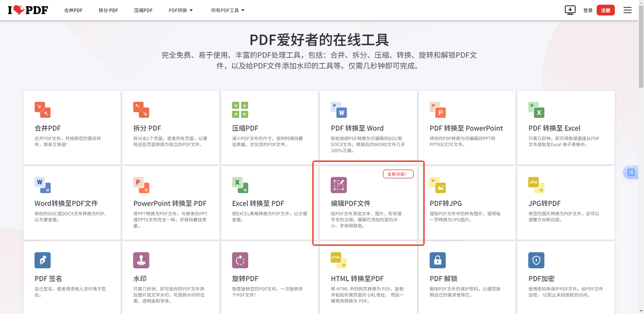Viewport: 644px width, 314px height.
Task: Open the 压缩PDF compress tool icon
Action: coord(240,110)
